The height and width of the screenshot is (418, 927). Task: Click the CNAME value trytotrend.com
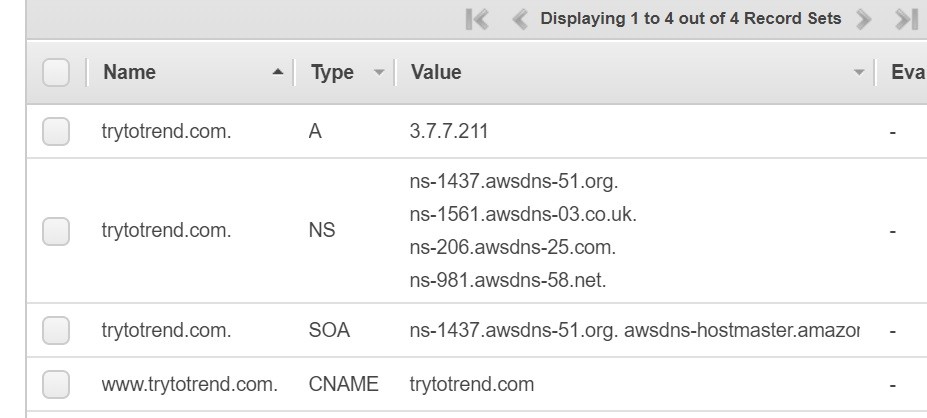472,384
